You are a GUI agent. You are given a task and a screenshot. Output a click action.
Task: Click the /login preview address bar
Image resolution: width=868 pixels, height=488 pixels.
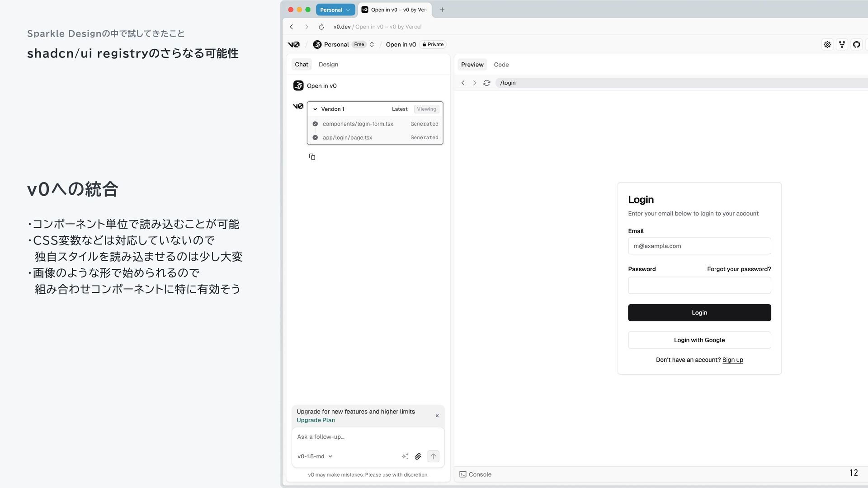point(683,83)
